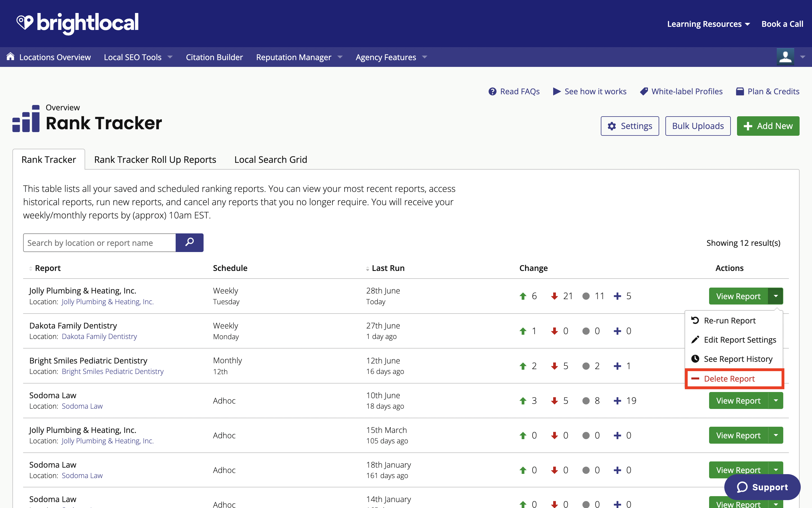Click Showing 12 result(s) text
This screenshot has height=508, width=812.
(743, 243)
